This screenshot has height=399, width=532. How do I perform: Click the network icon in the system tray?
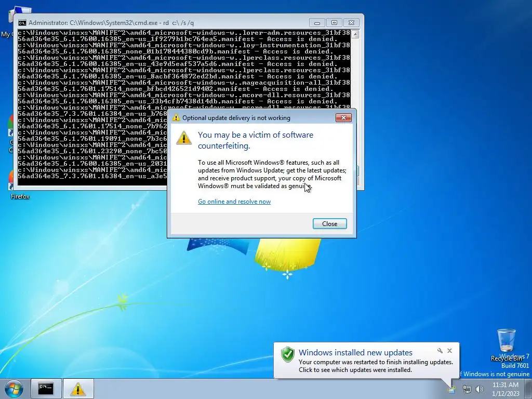[x=467, y=389]
